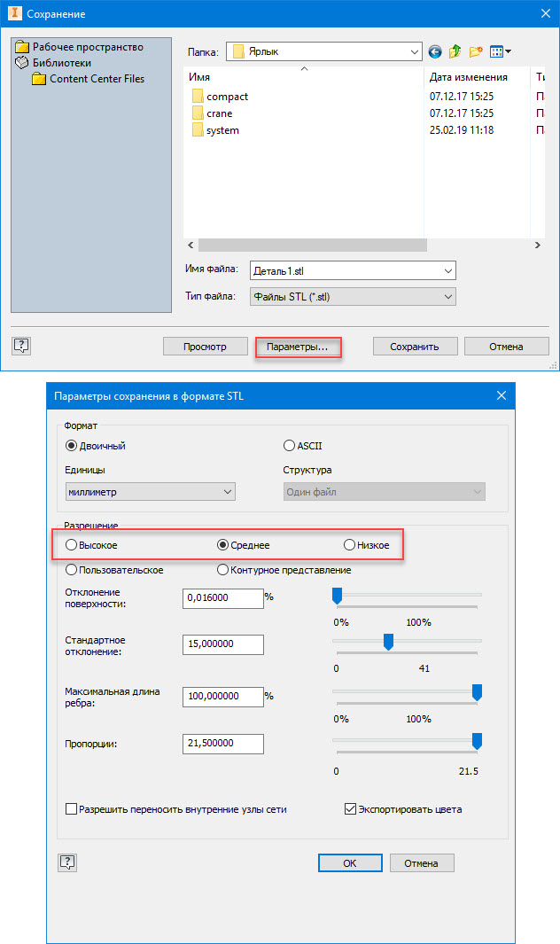
Task: Select the Высокое resolution option
Action: tap(72, 545)
